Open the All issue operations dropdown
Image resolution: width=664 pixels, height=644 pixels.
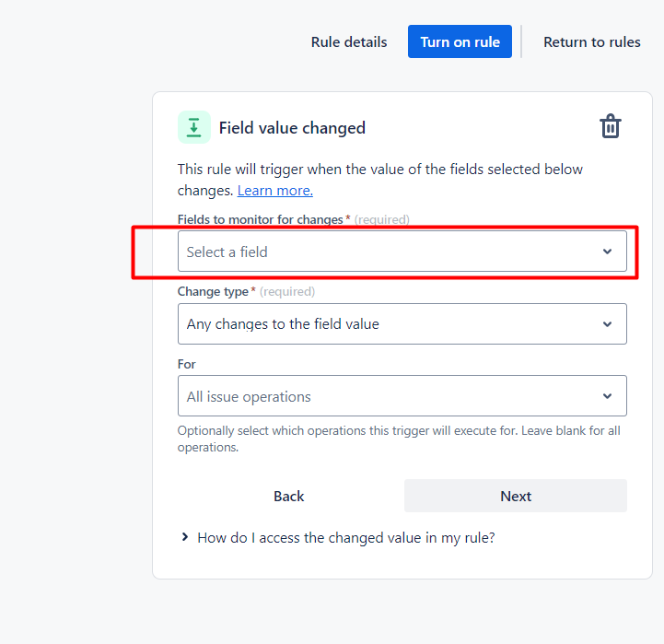coord(387,396)
